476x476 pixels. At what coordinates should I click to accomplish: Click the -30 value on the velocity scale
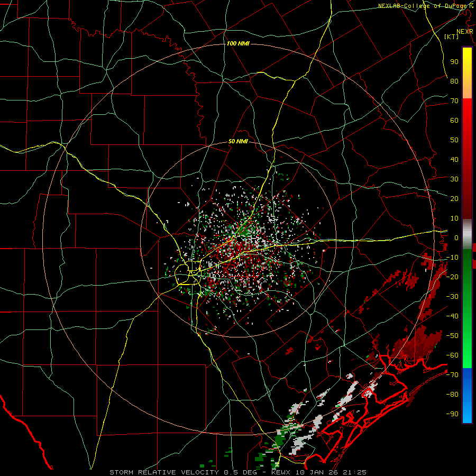(x=452, y=296)
